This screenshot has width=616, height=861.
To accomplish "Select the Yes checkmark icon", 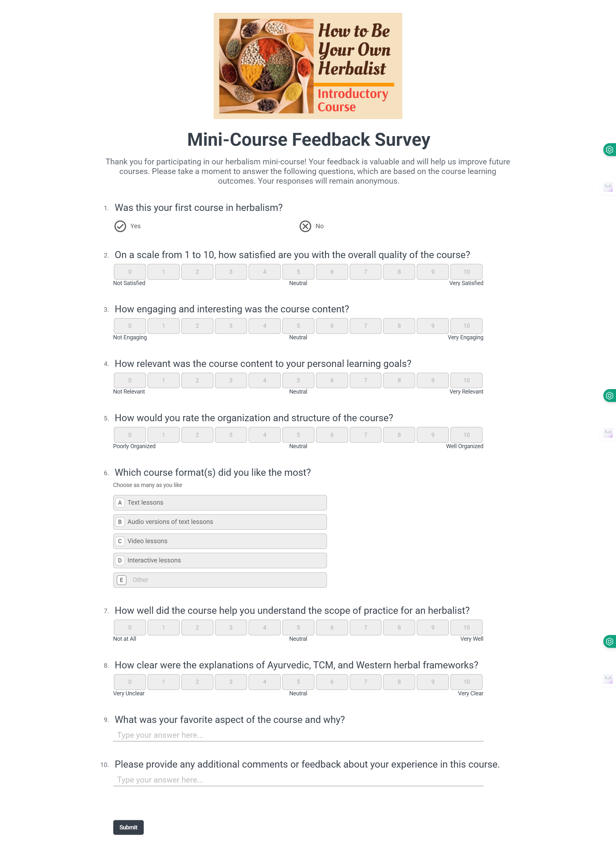I will pos(120,226).
